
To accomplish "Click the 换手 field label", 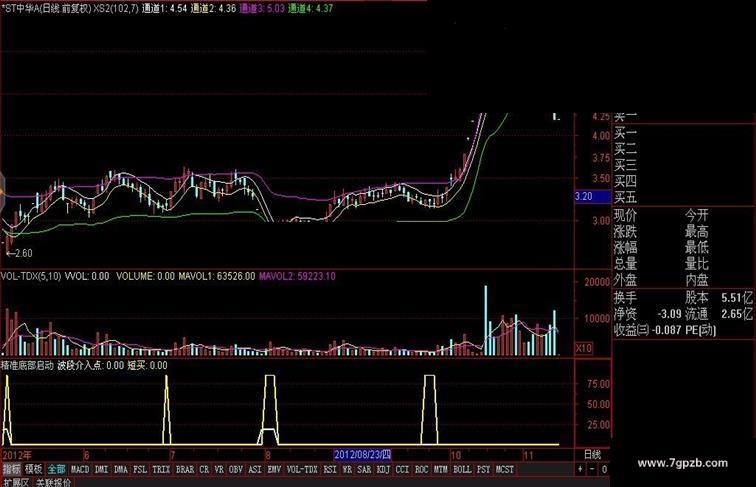I will [625, 298].
